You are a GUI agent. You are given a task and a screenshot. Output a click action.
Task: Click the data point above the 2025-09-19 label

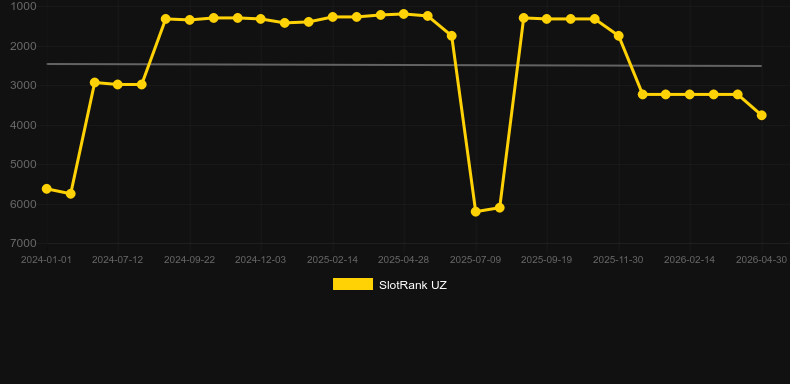point(547,19)
